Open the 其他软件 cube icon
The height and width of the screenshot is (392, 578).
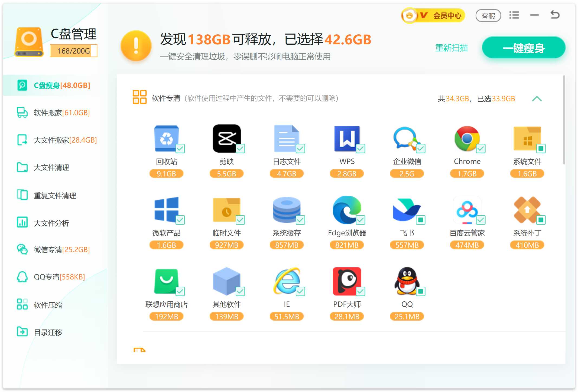[x=226, y=281]
